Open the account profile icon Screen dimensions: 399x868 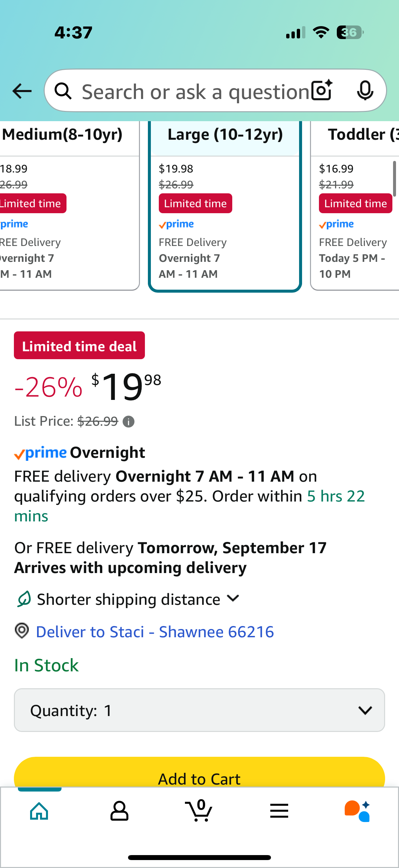119,811
